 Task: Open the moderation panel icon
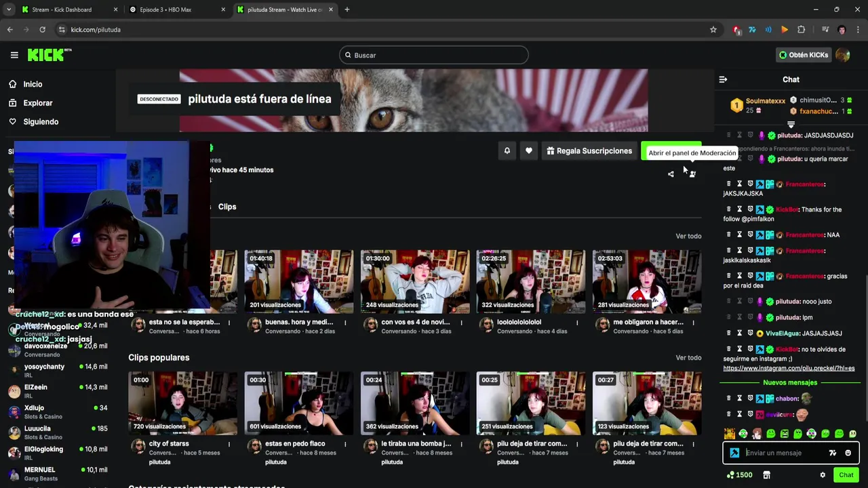pos(692,174)
